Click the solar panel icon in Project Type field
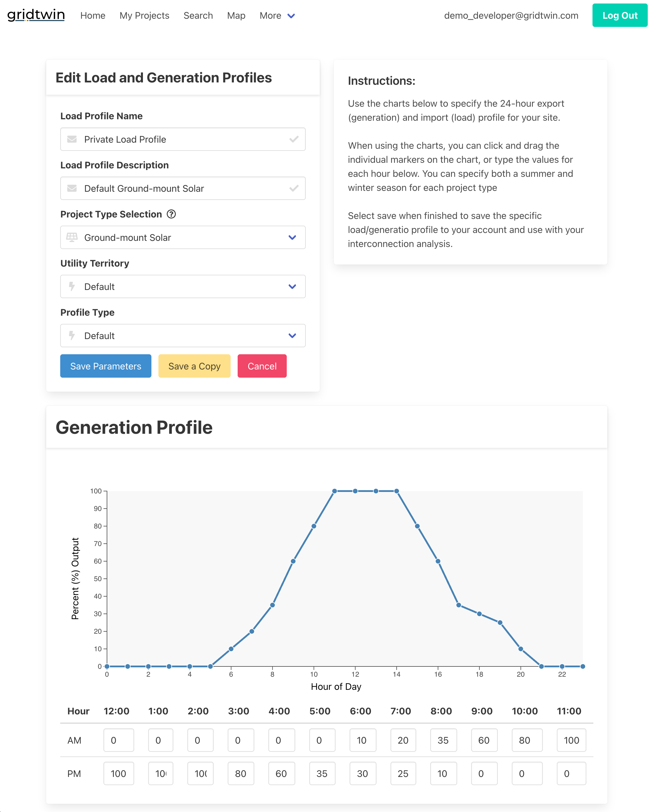The image size is (653, 812). tap(72, 237)
